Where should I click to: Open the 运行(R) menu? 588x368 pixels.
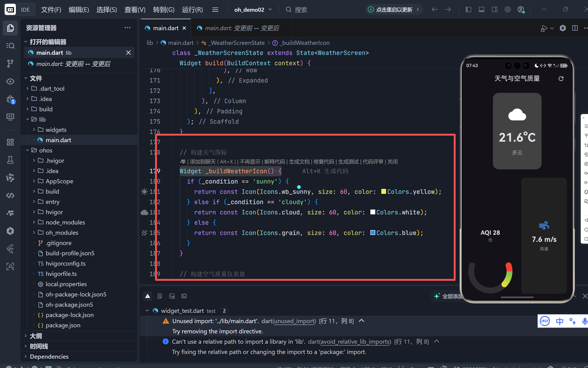tap(192, 10)
